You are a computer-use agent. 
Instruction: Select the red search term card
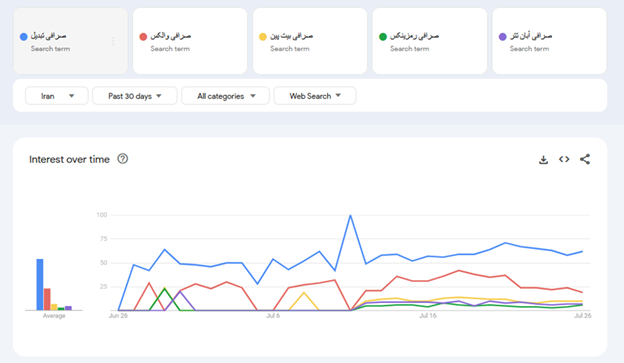pyautogui.click(x=190, y=41)
